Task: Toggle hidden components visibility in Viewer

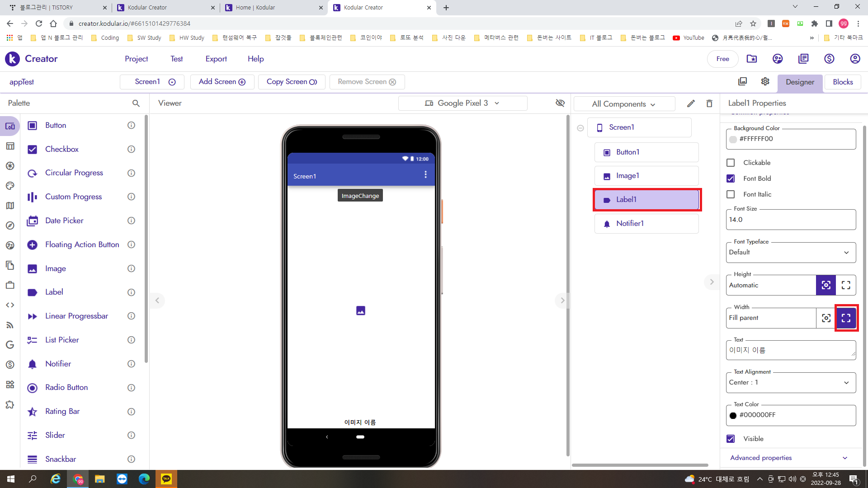Action: pos(560,103)
